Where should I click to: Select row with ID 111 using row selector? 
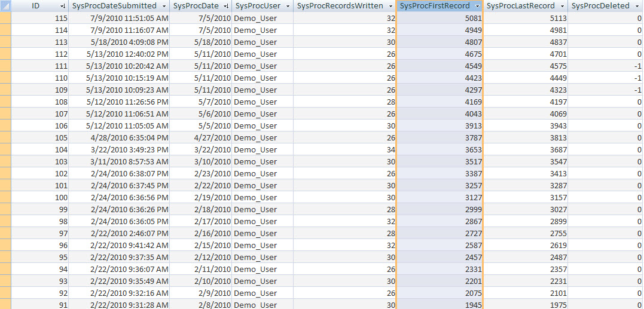tap(5, 66)
